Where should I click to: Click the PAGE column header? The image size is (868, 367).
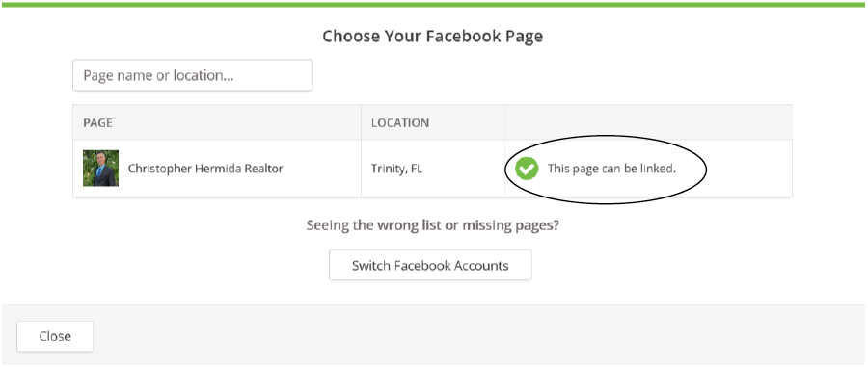[x=97, y=122]
